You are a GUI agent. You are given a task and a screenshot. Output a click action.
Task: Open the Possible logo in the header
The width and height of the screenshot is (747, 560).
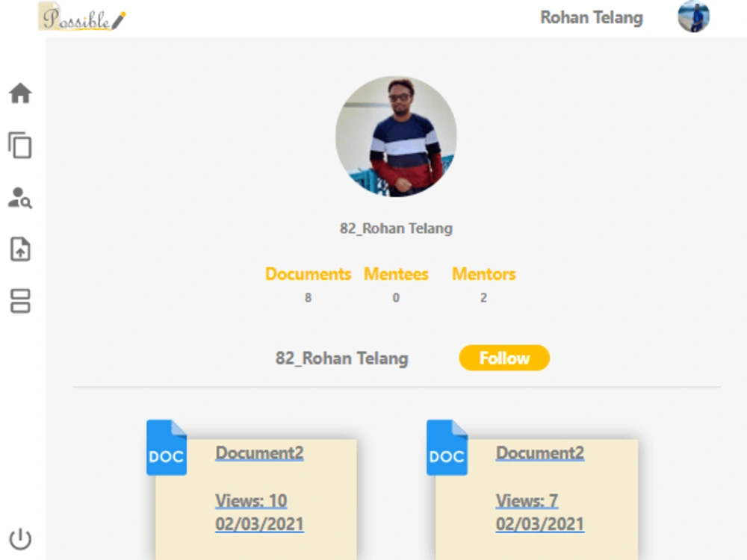coord(82,17)
